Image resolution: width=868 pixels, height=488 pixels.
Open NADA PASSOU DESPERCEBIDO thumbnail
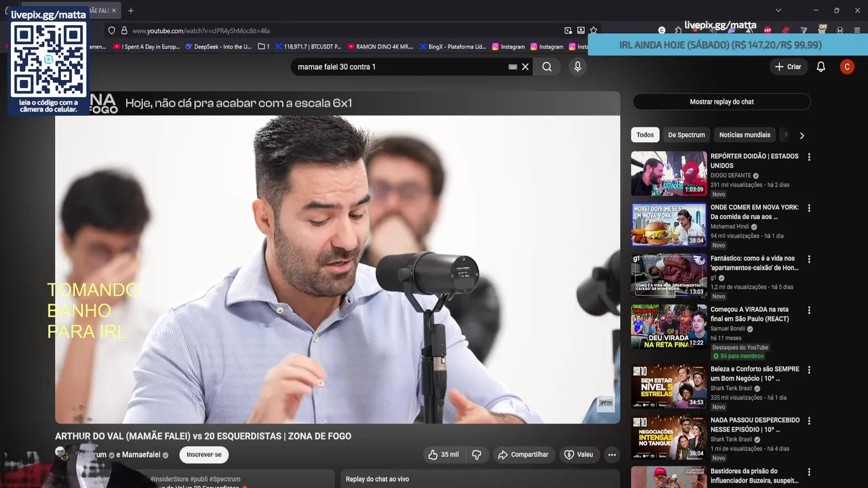pos(669,437)
